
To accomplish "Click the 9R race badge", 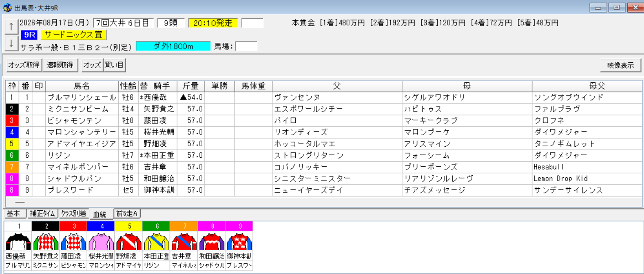I will click(x=30, y=35).
